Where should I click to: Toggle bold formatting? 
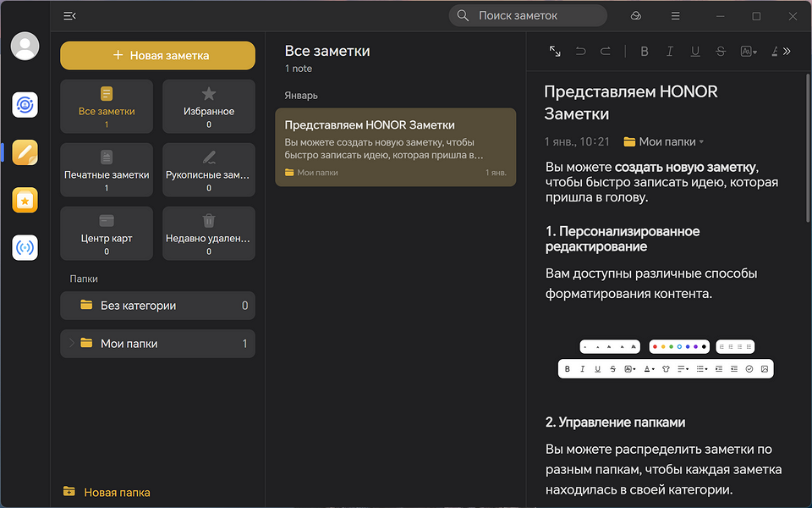click(x=644, y=52)
